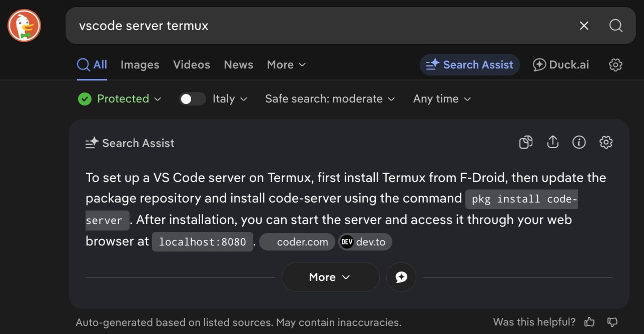Share the Search Assist result
The width and height of the screenshot is (644, 334).
click(x=553, y=142)
